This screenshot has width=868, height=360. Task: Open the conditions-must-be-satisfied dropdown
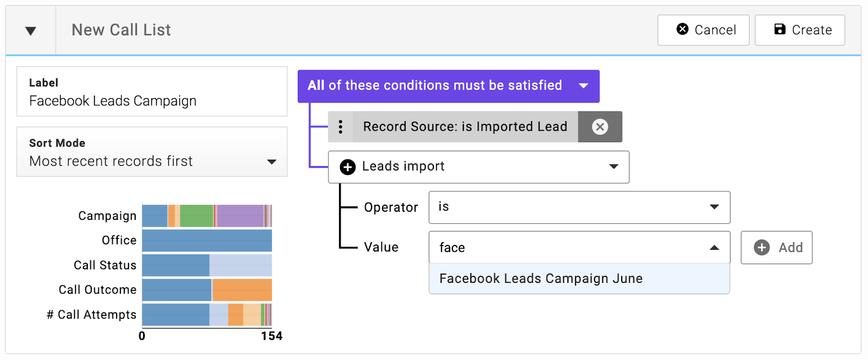coord(448,86)
